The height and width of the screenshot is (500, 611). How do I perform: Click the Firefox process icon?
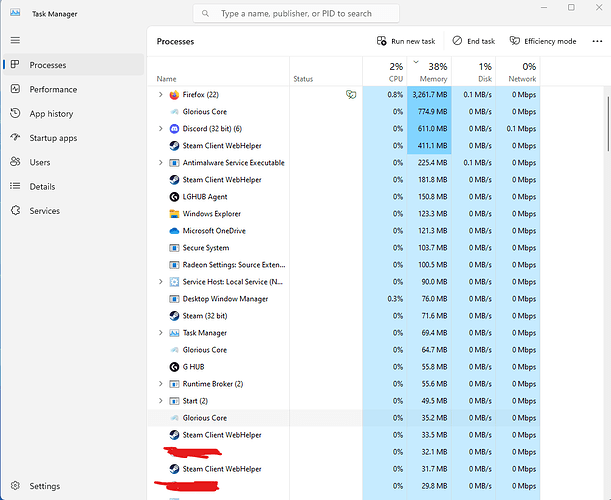point(174,95)
